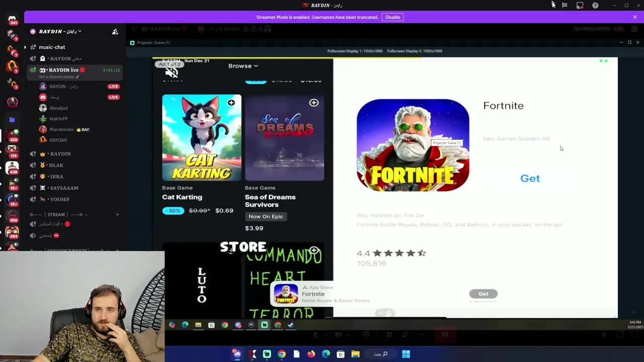Open File Explorer from Windows taskbar
Image resolution: width=644 pixels, height=362 pixels.
355,354
